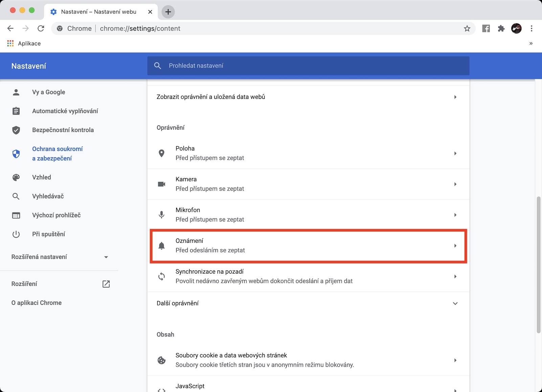Click the Facebook extension icon
This screenshot has height=392, width=542.
(486, 29)
